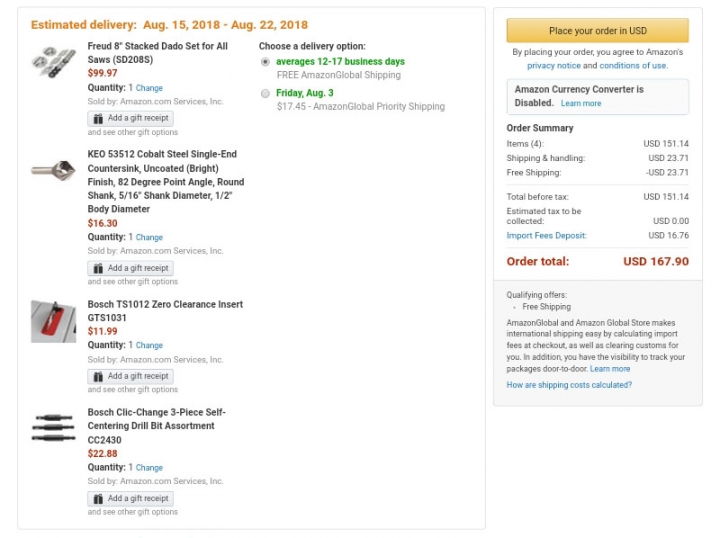Open Amazon privacy notice link
The height and width of the screenshot is (538, 720).
[554, 66]
